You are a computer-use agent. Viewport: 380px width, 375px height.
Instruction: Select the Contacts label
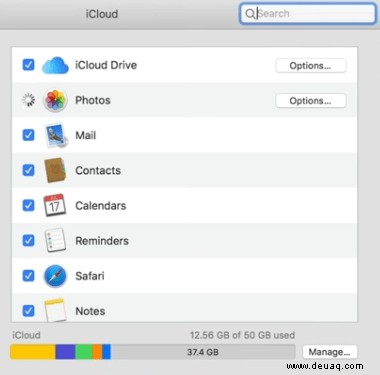(x=98, y=170)
